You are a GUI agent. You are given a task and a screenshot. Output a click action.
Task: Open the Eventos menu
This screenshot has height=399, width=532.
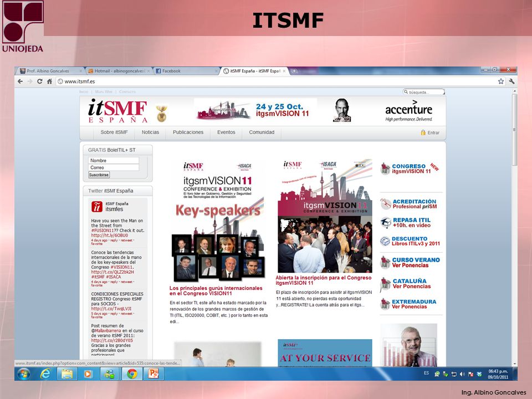tap(226, 132)
